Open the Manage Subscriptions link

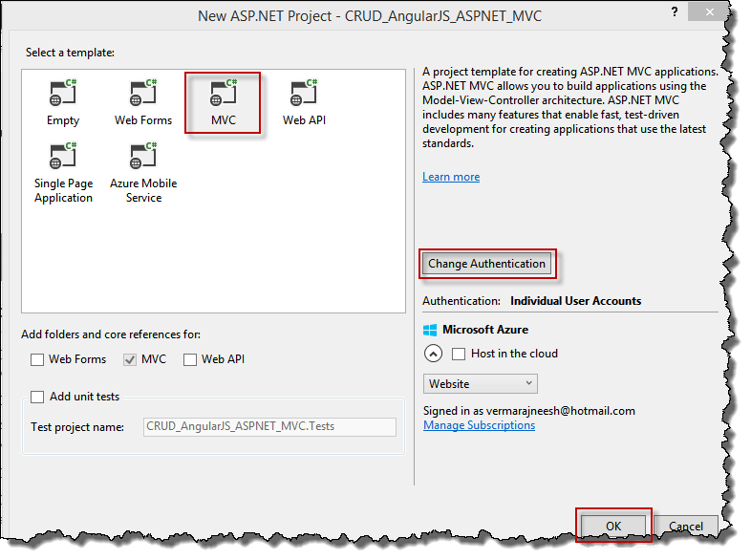479,425
